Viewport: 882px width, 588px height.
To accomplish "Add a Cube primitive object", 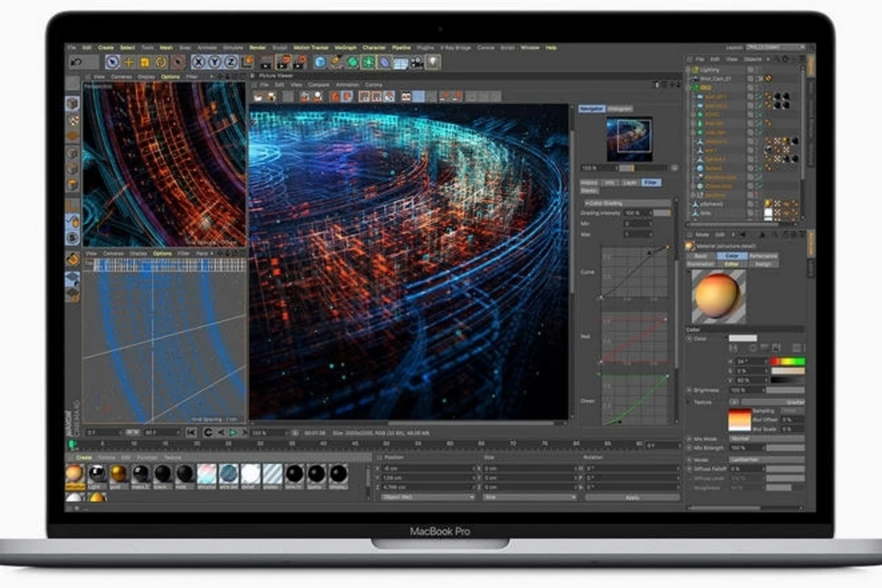I will point(320,62).
